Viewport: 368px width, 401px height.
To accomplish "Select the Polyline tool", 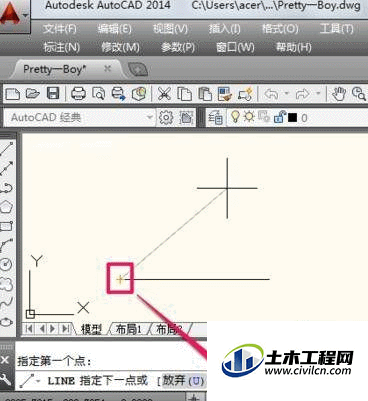I will tap(7, 187).
